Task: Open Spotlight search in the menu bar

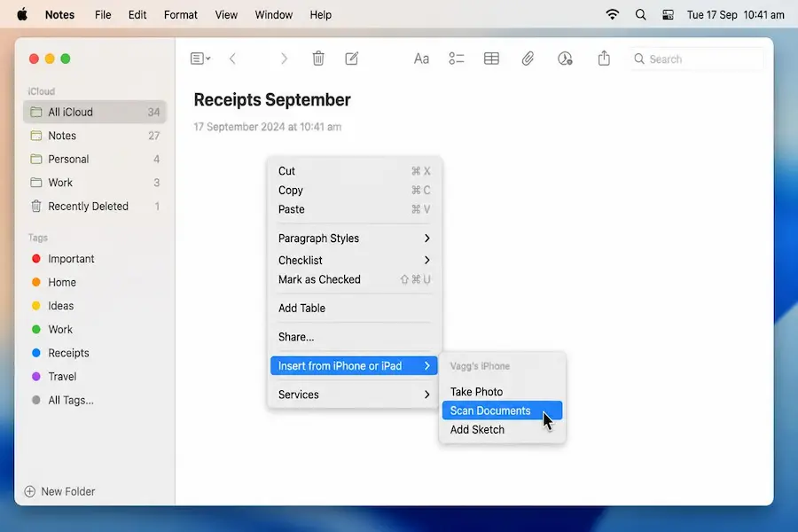Action: tap(641, 15)
